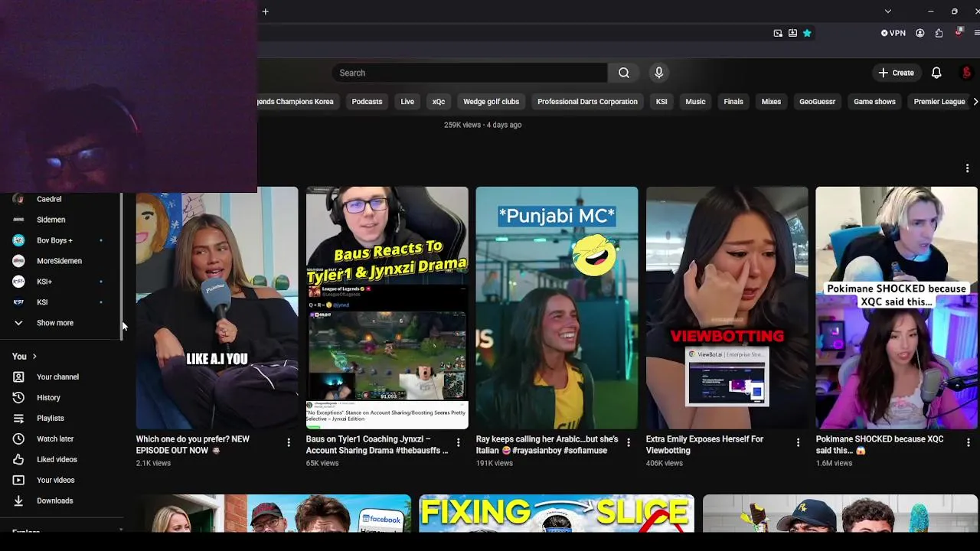
Task: Play the 'VIEWBOTTING' short thumbnail
Action: pos(727,308)
